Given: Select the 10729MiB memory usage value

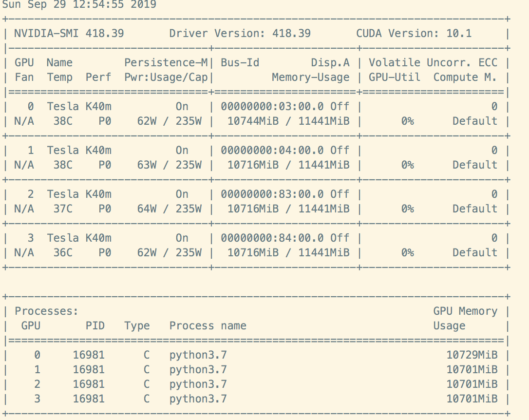Looking at the screenshot, I should 472,355.
